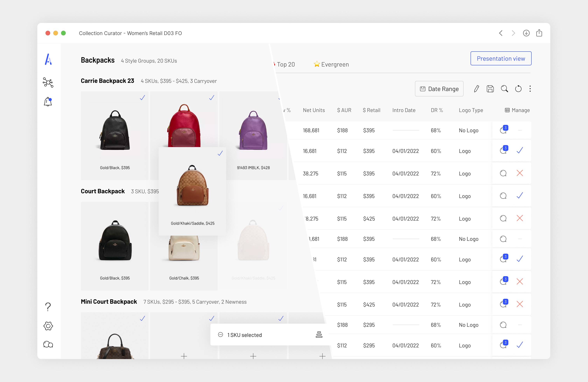Open the help question mark icon
588x382 pixels.
[x=48, y=307]
